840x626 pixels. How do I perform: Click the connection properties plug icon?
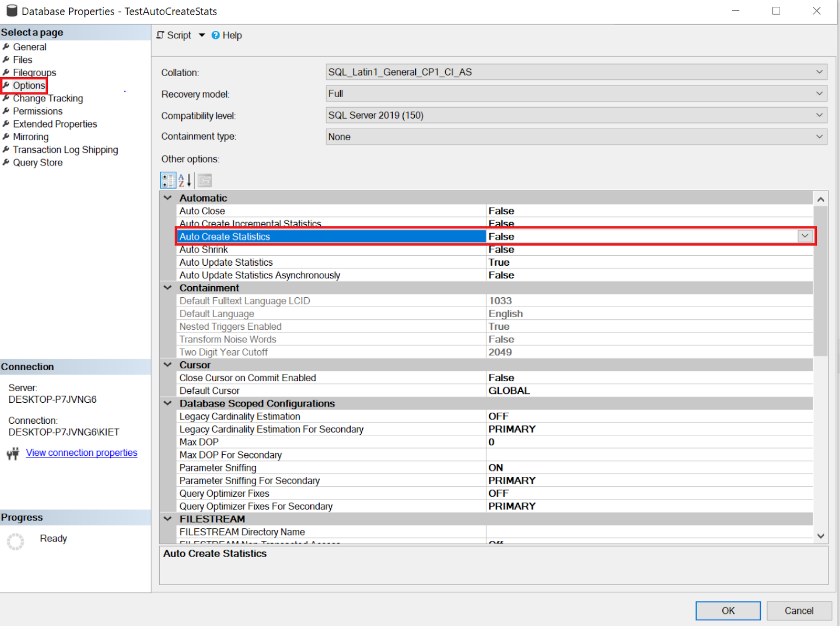tap(13, 453)
